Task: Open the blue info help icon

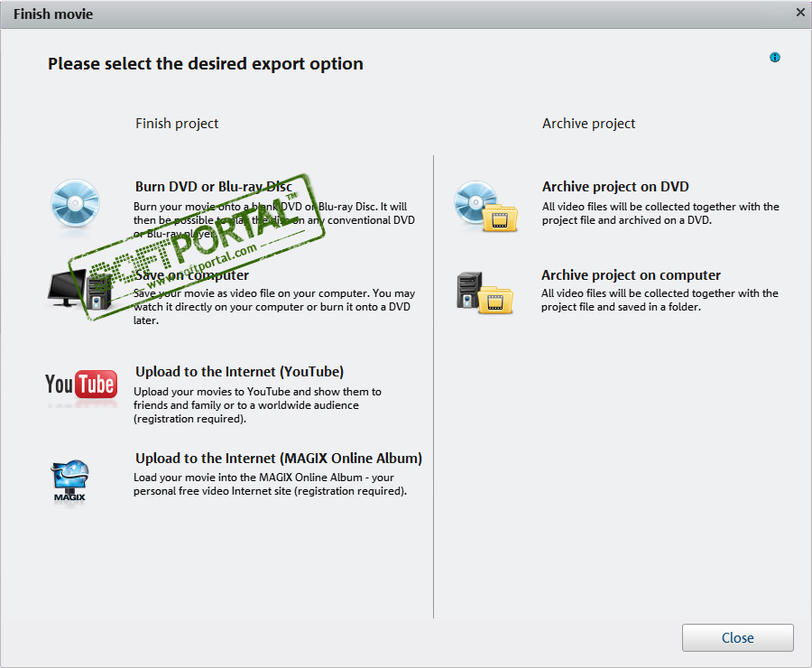Action: [x=775, y=57]
